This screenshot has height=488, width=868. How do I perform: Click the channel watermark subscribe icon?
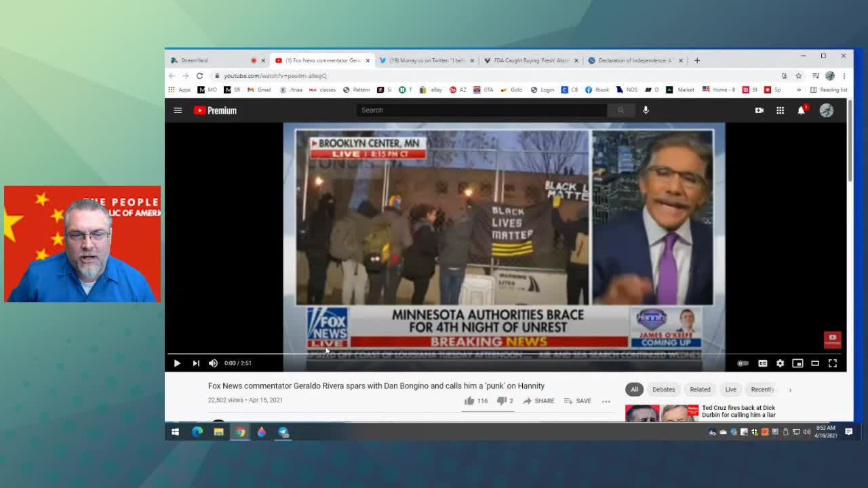(833, 340)
